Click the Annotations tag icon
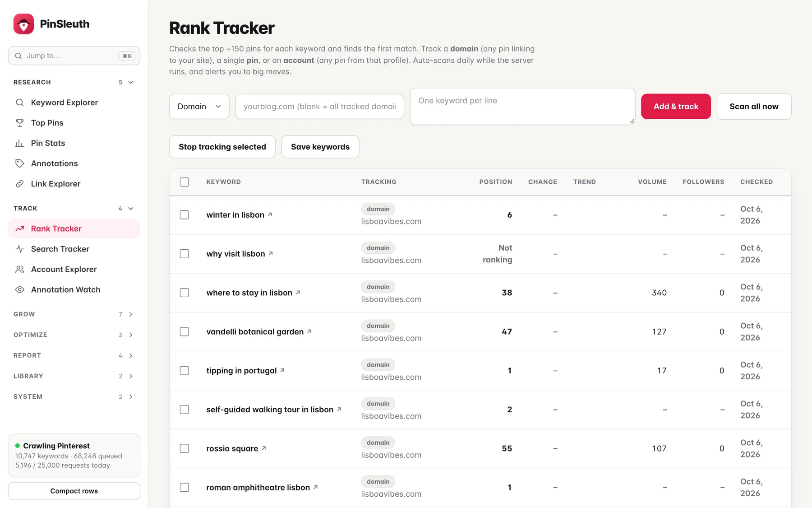This screenshot has width=812, height=508. 19,163
